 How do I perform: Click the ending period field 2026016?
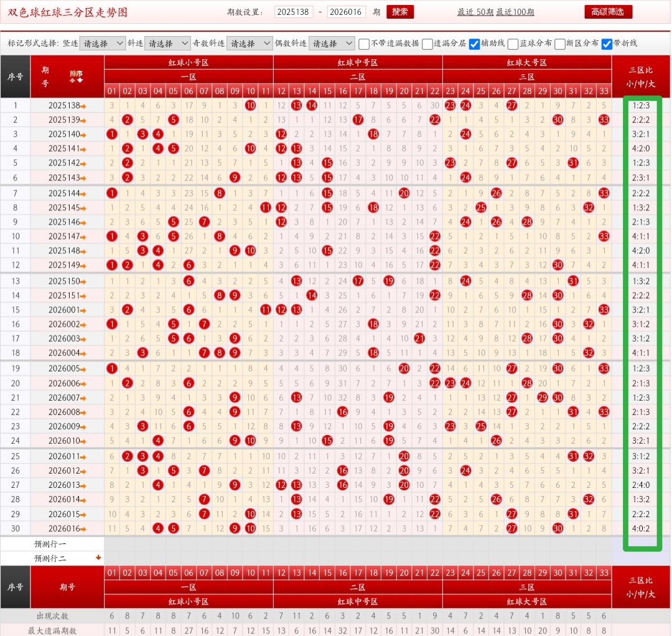click(x=347, y=12)
